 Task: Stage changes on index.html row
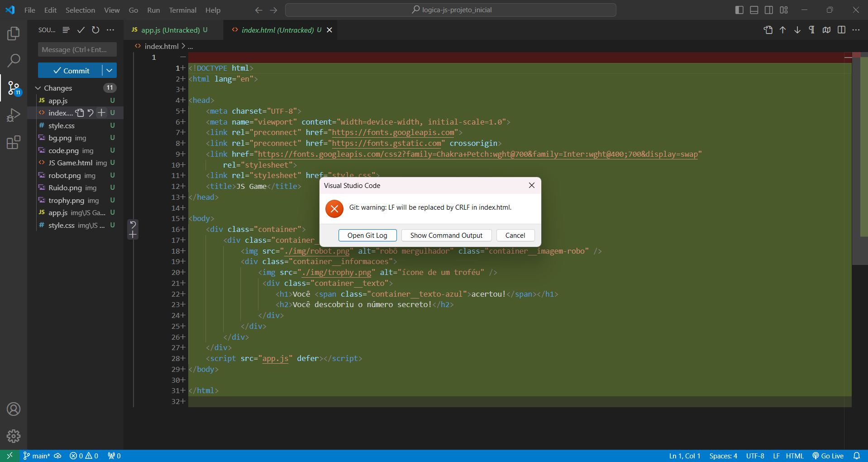101,113
